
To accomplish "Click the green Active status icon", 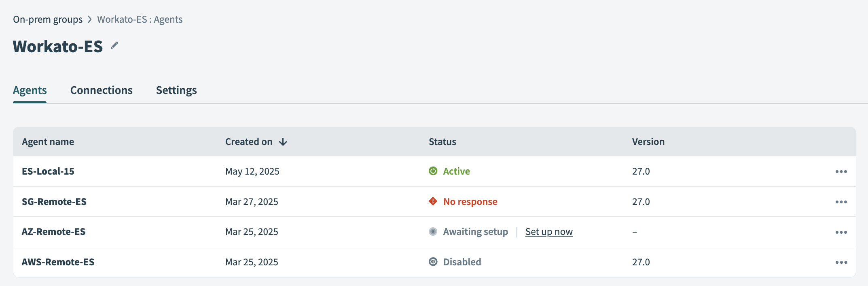I will (433, 171).
